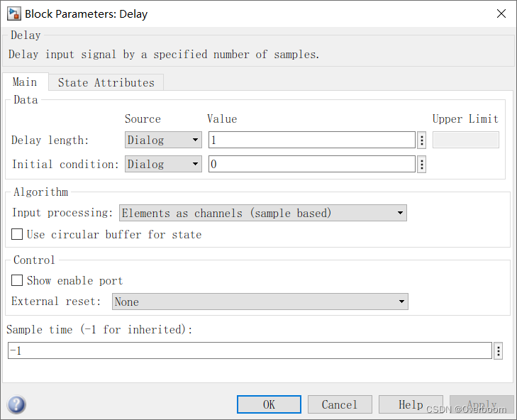Click the Simulink block icon in title bar
Screen dimensions: 517x420
14,14
